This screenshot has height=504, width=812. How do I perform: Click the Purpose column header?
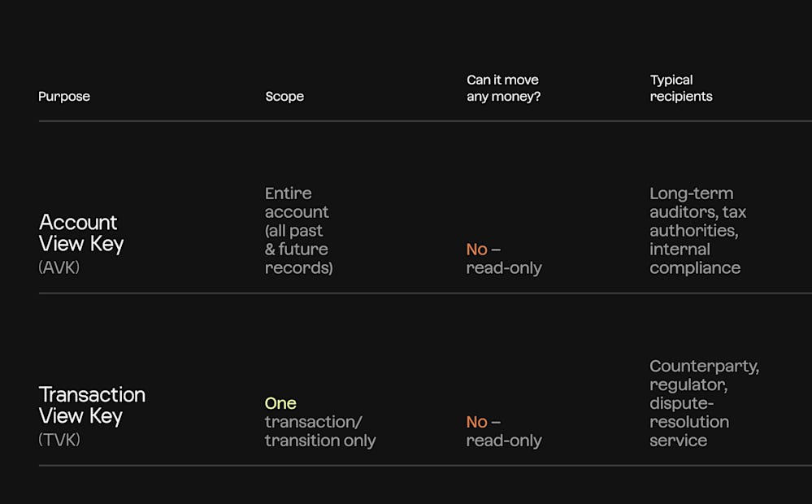coord(64,97)
